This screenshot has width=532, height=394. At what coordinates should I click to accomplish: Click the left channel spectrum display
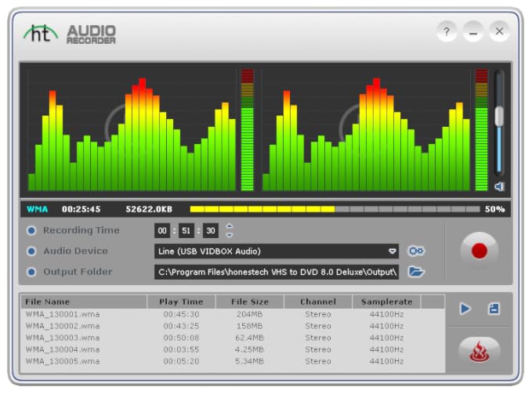[x=132, y=129]
